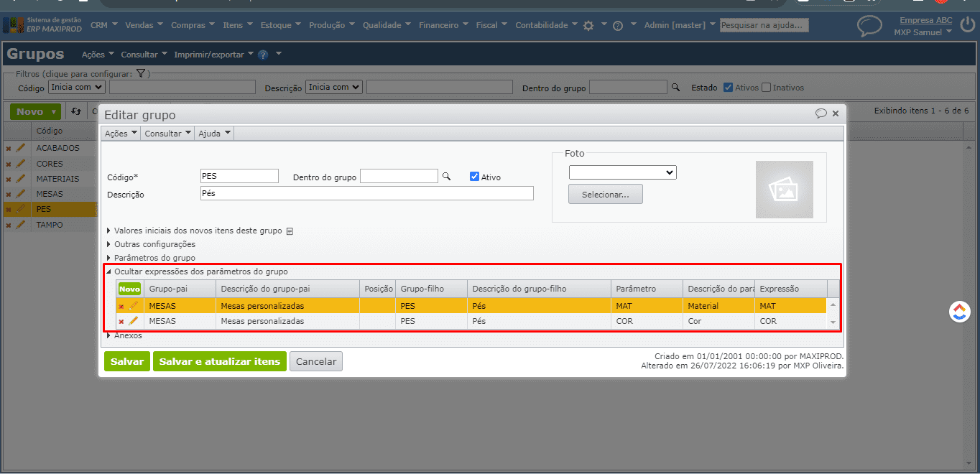This screenshot has width=980, height=474.
Task: Toggle the Ativo checkbox in dialog
Action: 474,177
